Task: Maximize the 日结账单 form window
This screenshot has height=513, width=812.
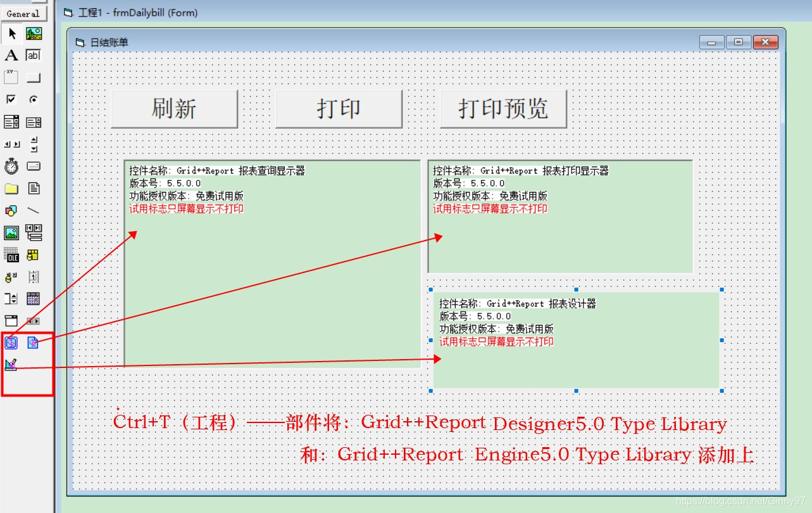Action: tap(738, 42)
